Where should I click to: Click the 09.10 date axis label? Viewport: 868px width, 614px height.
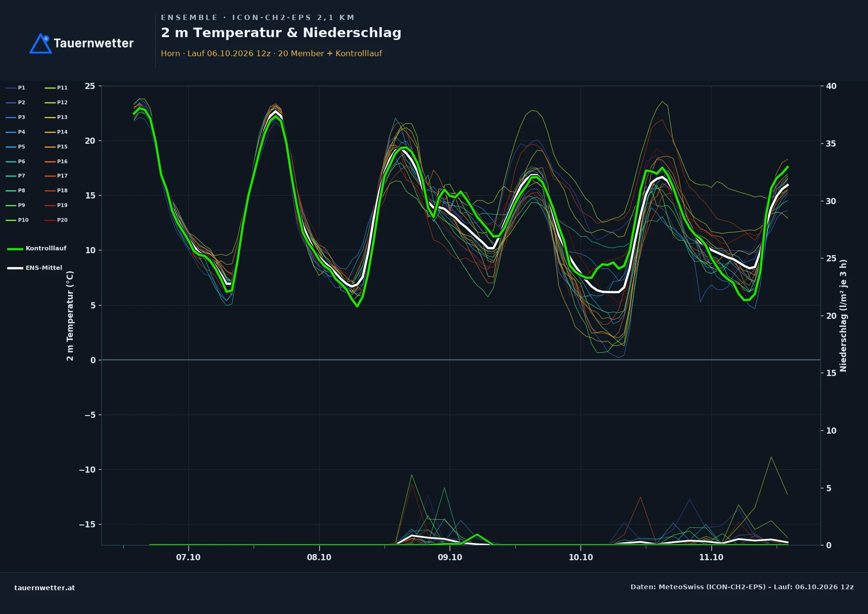(450, 557)
